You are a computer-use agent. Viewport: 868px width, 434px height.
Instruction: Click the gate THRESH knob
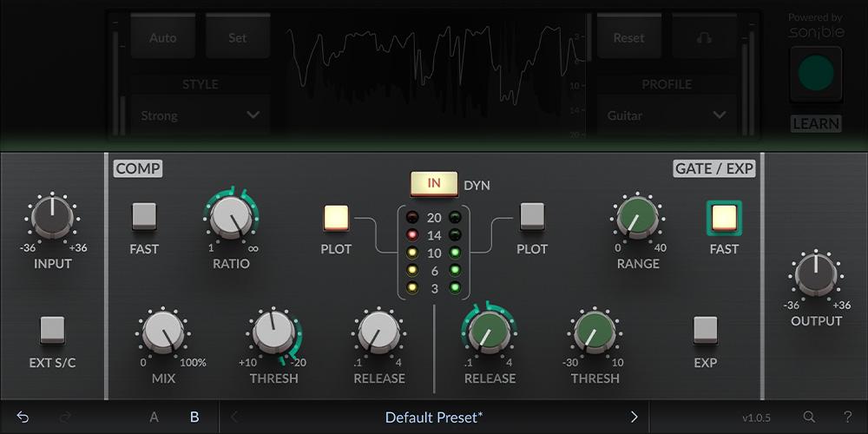[x=595, y=332]
